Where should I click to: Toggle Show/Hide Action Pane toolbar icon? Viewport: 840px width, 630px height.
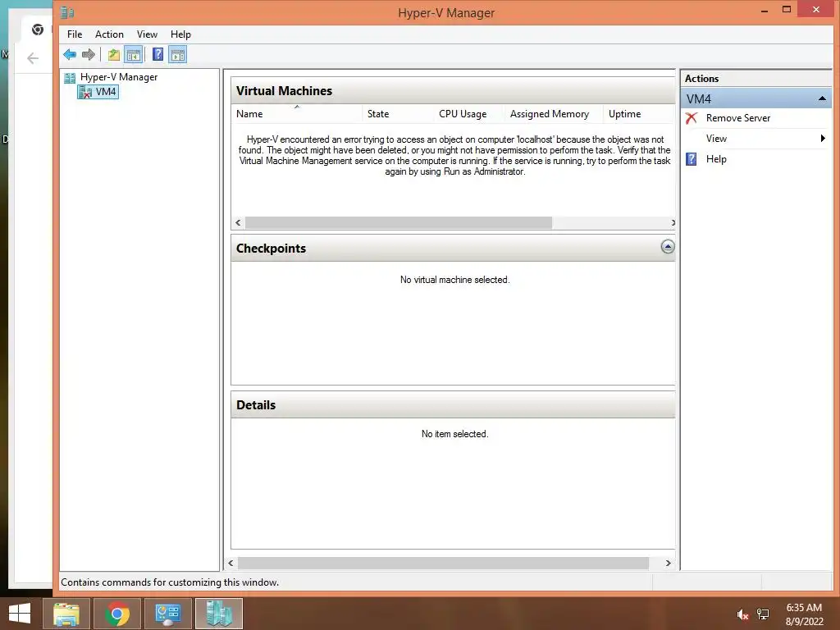click(177, 54)
